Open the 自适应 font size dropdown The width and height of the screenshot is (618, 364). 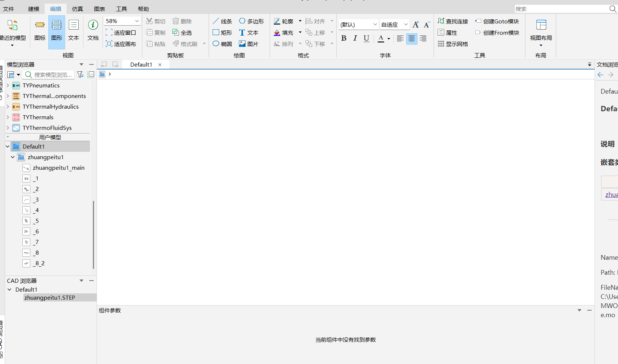click(x=394, y=25)
